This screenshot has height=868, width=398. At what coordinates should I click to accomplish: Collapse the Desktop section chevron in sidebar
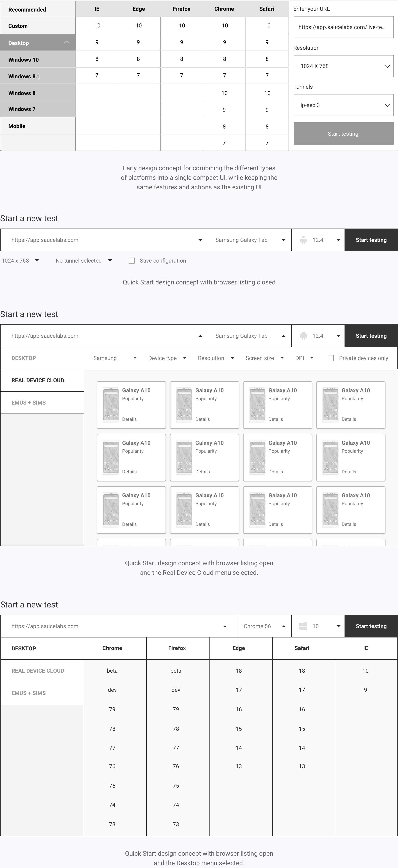pos(66,42)
